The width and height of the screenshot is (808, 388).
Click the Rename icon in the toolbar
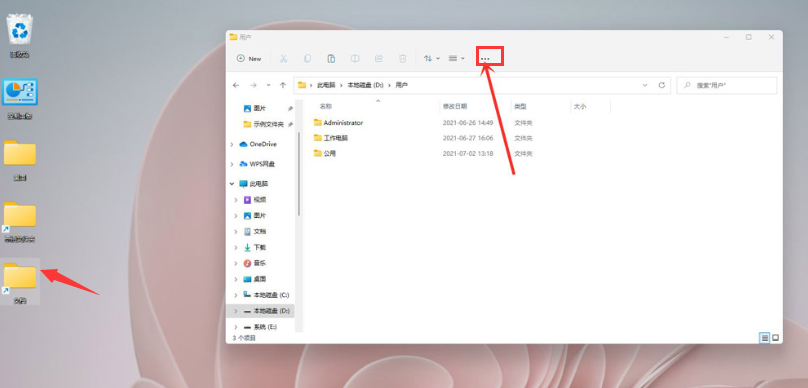[x=355, y=59]
